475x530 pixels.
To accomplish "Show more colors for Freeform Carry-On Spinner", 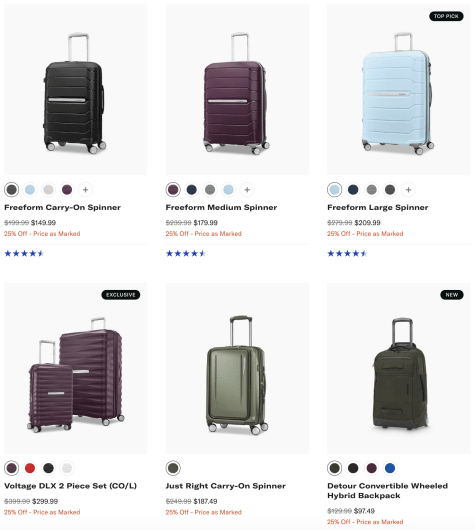I will (86, 190).
